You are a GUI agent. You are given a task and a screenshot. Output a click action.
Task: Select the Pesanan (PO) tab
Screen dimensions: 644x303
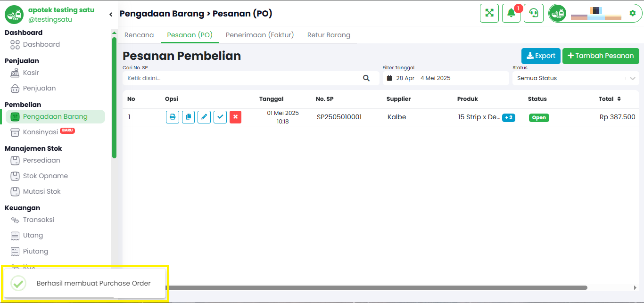coord(190,35)
